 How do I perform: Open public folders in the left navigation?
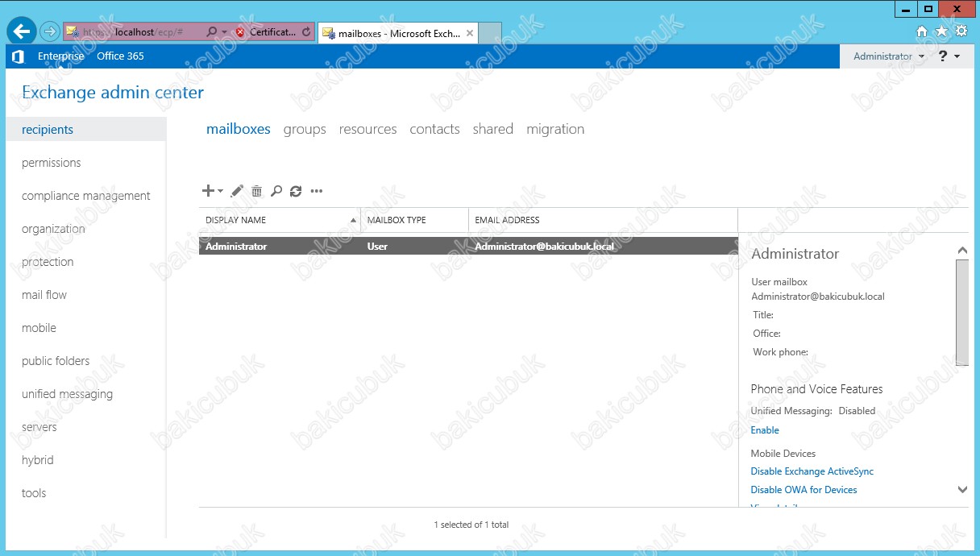[x=56, y=361]
